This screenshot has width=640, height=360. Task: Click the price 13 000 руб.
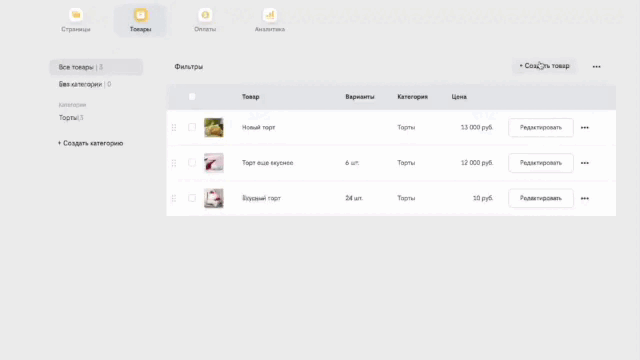click(x=477, y=128)
